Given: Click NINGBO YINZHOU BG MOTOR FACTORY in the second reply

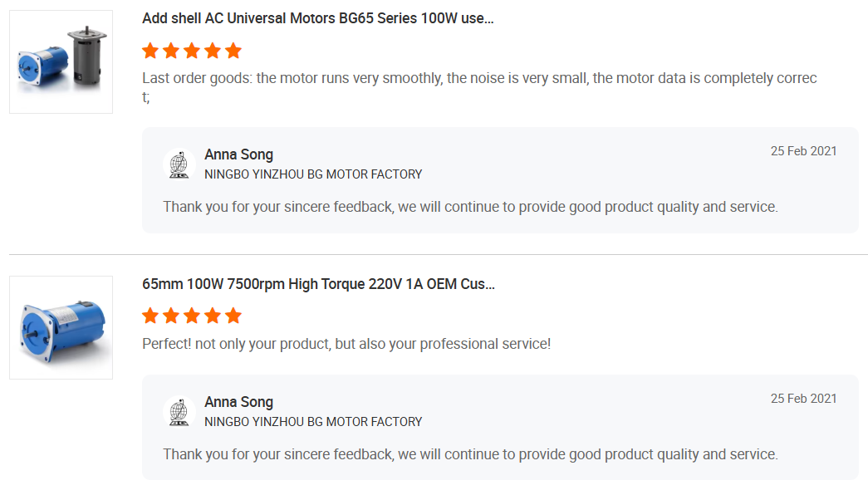Looking at the screenshot, I should (x=313, y=422).
